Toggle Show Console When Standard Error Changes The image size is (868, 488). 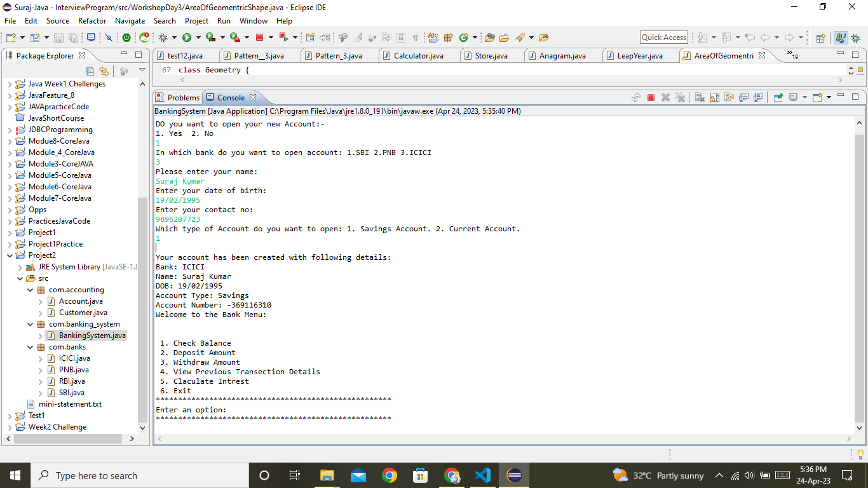pyautogui.click(x=758, y=97)
